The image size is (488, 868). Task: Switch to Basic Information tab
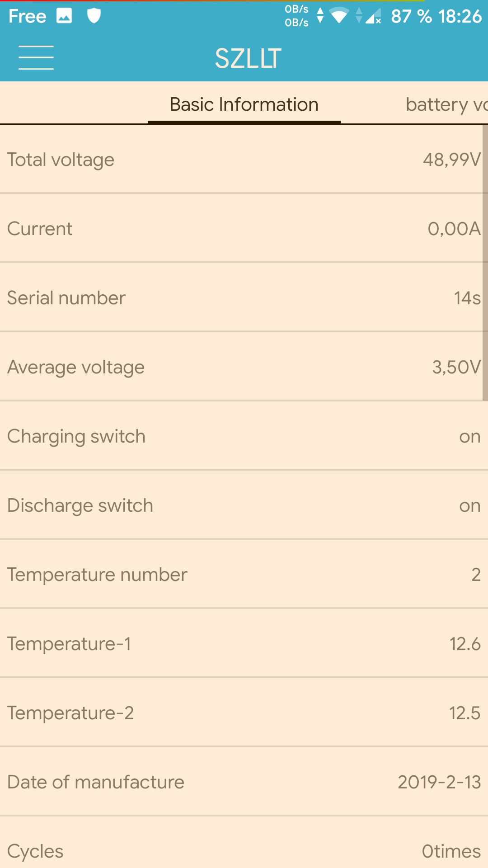pyautogui.click(x=244, y=104)
